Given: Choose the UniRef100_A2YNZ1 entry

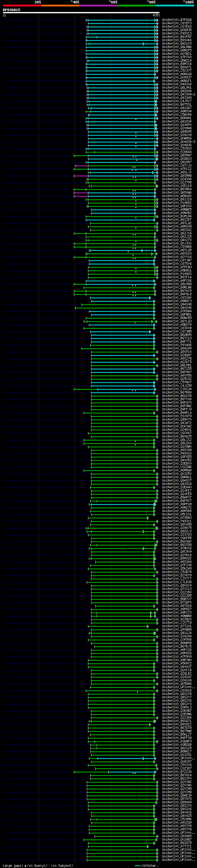Looking at the screenshot, I should click(177, 54).
